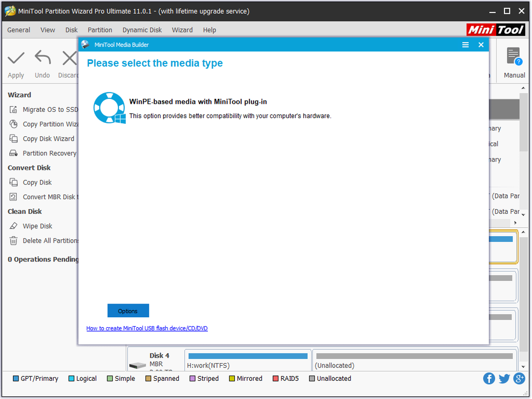Viewport: 532px width, 399px height.
Task: Click the Simple legend color swatch
Action: tap(110, 379)
